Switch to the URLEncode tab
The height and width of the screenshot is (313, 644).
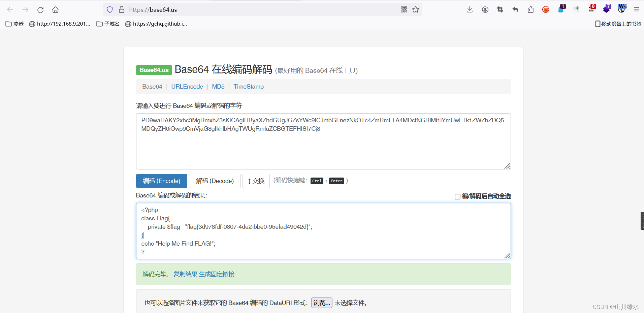(x=187, y=87)
